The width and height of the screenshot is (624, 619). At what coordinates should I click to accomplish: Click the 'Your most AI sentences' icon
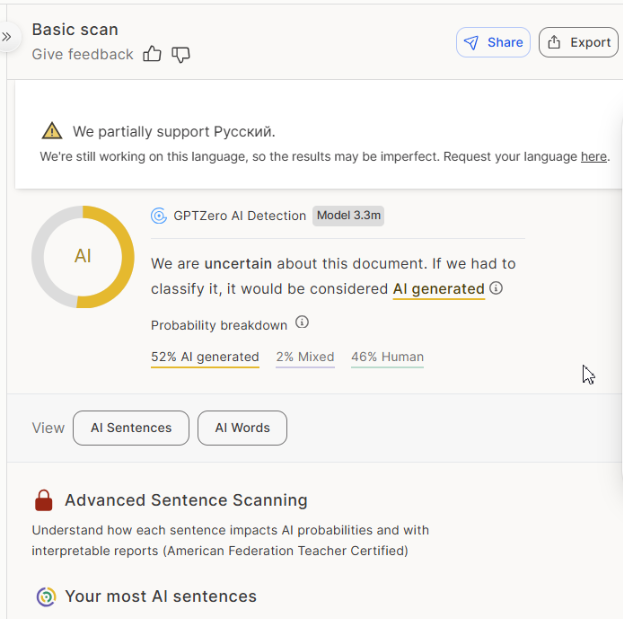pyautogui.click(x=46, y=597)
